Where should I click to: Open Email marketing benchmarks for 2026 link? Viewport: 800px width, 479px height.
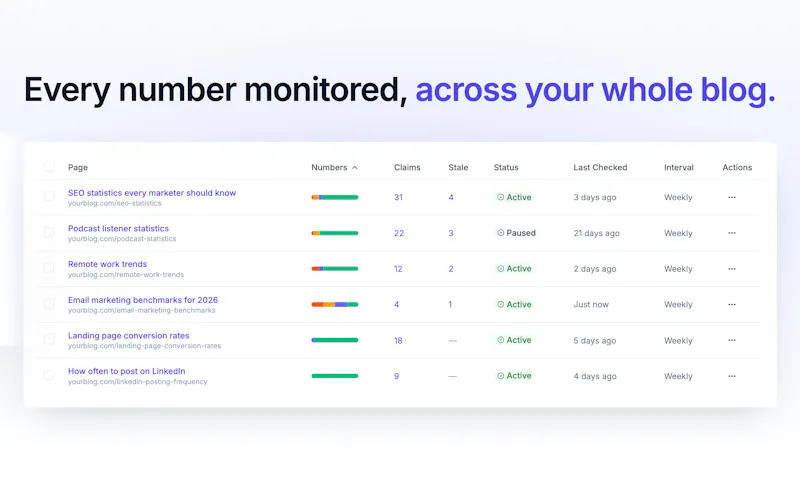click(x=143, y=300)
